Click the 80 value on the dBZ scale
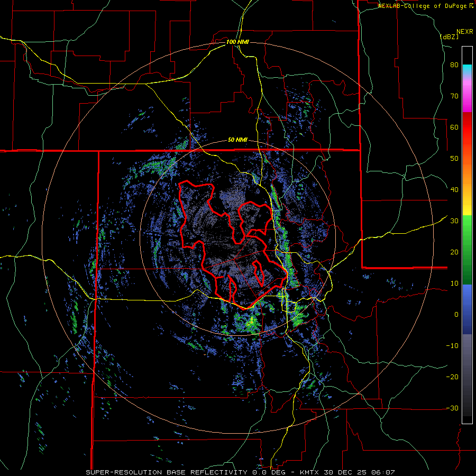 pos(454,65)
